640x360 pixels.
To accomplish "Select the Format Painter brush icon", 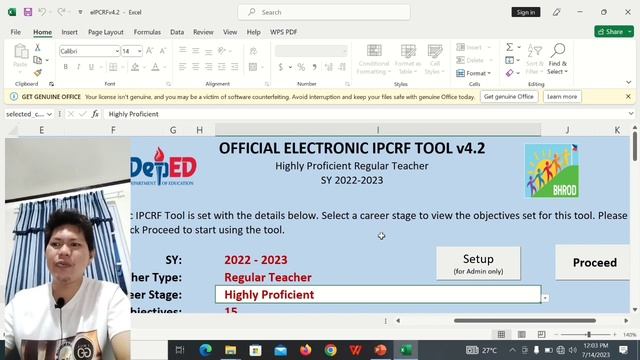I will 38,73.
